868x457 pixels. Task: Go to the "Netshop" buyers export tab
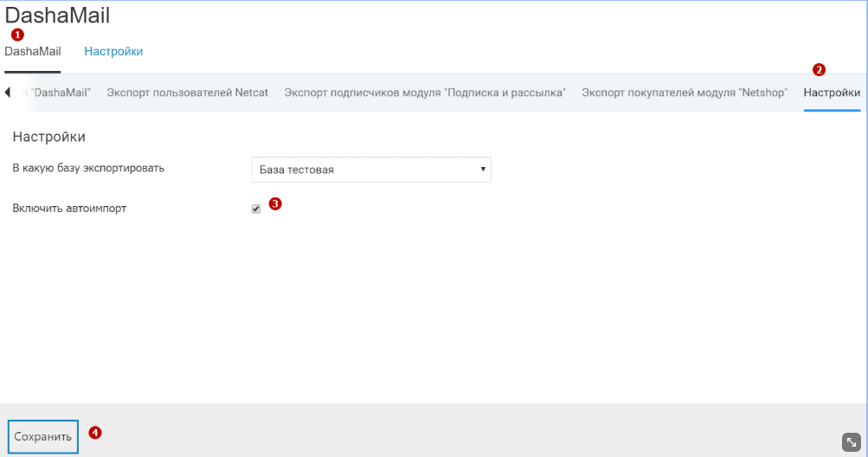click(685, 93)
